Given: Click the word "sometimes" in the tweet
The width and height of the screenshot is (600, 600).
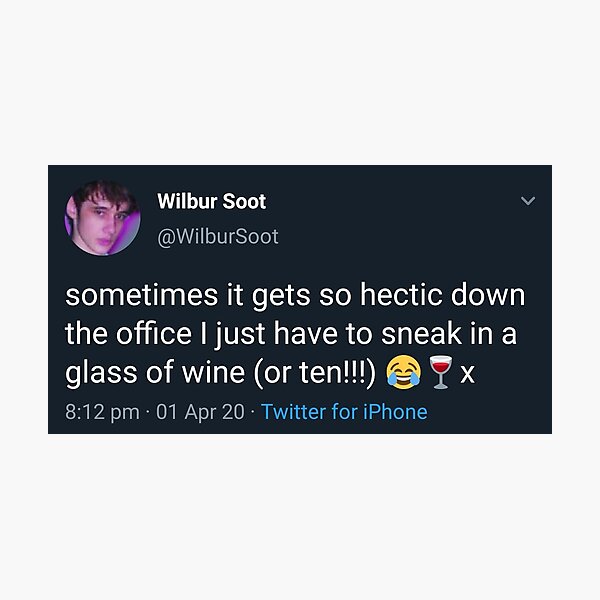Looking at the screenshot, I should (x=142, y=295).
